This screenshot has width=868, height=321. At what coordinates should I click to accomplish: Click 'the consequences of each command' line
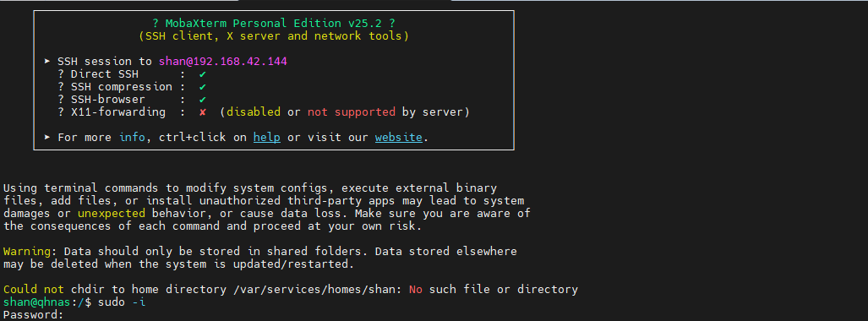[x=213, y=226]
